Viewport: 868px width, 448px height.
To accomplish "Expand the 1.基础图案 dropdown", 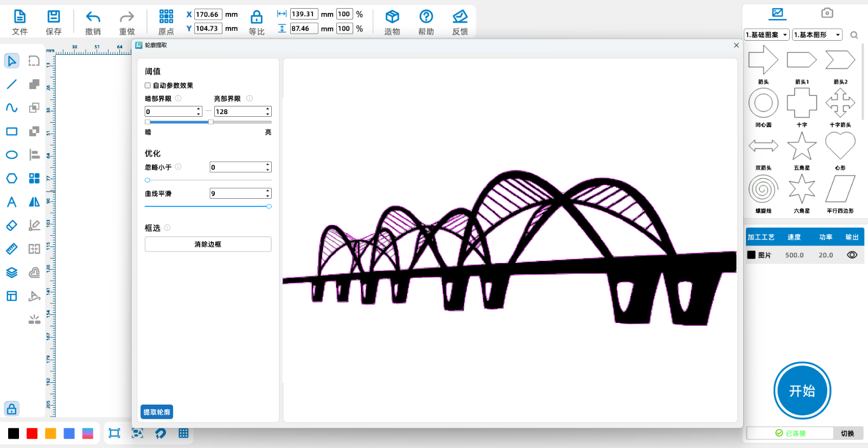I will pos(767,35).
